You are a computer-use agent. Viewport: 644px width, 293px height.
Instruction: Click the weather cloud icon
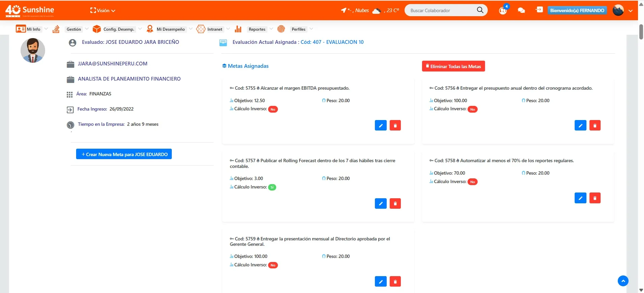[377, 11]
